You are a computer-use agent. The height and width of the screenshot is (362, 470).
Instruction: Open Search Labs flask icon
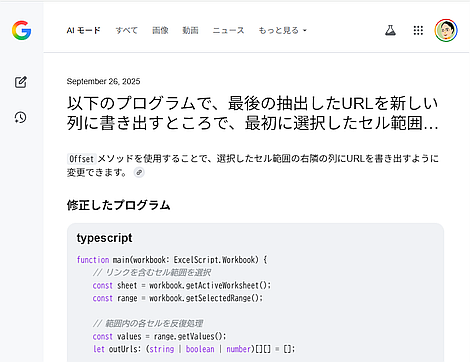point(390,30)
